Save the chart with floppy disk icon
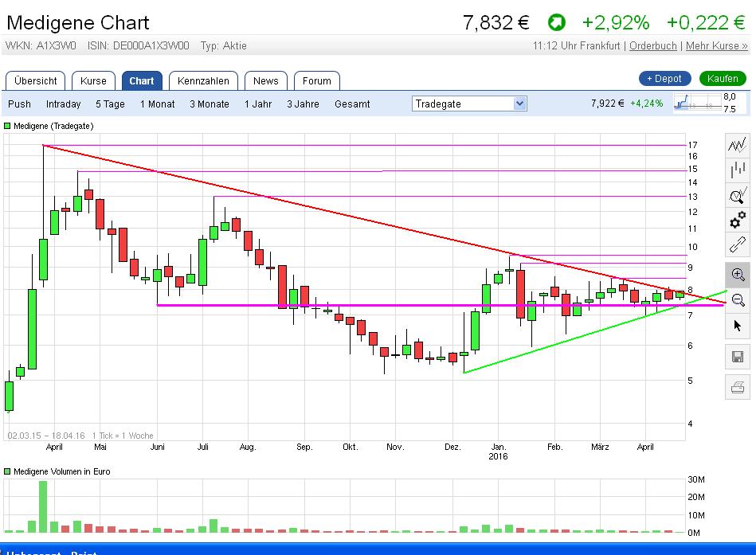756x555 pixels. [738, 357]
